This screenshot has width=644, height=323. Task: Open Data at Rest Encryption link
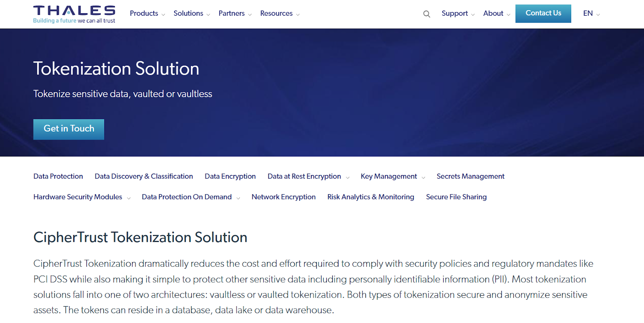(x=304, y=176)
